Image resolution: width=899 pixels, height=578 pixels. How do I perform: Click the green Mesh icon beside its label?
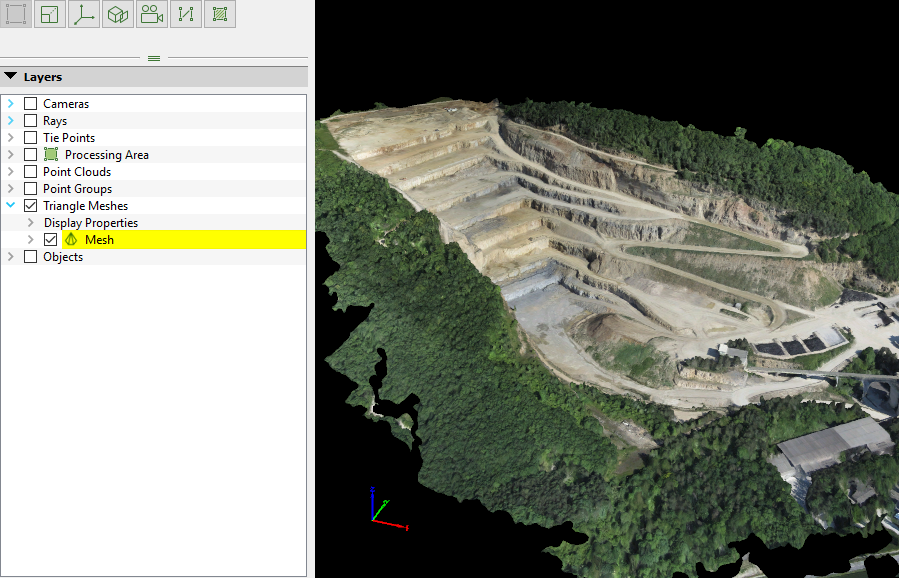(x=70, y=239)
